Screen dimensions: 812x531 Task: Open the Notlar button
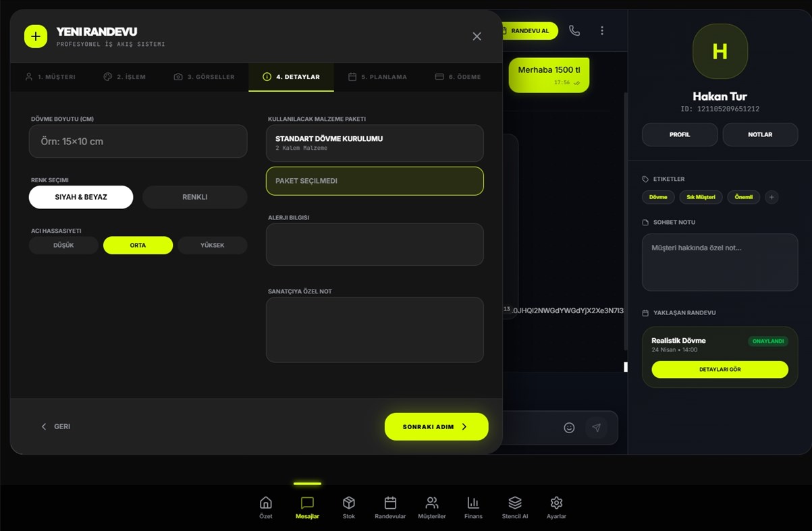760,134
